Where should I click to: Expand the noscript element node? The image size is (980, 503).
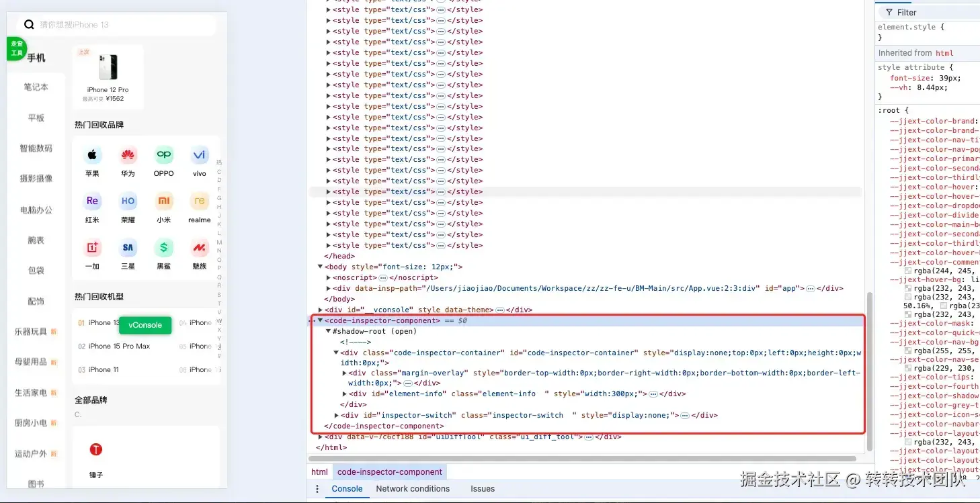pyautogui.click(x=328, y=277)
